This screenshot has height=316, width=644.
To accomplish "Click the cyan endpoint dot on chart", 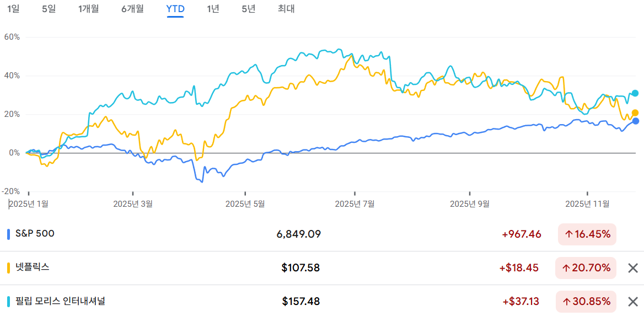I will click(x=635, y=93).
